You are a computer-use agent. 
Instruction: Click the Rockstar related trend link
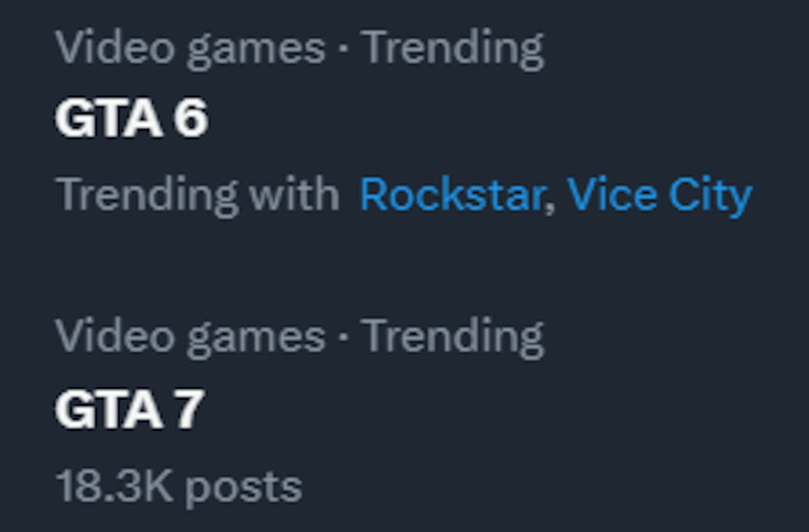click(x=452, y=195)
